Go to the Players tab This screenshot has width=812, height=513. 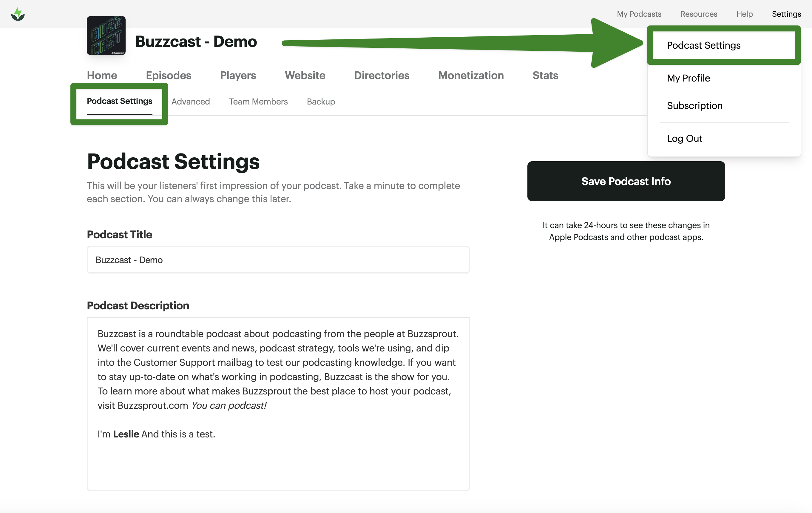238,75
